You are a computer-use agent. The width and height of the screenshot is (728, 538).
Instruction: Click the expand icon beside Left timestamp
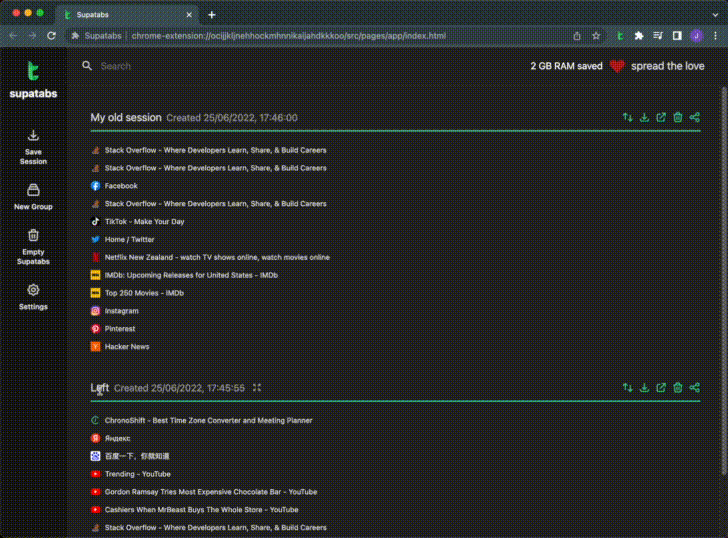[x=257, y=388]
